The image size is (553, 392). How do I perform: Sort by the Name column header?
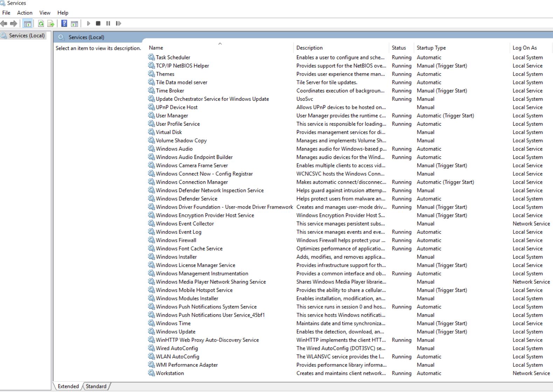pyautogui.click(x=220, y=48)
